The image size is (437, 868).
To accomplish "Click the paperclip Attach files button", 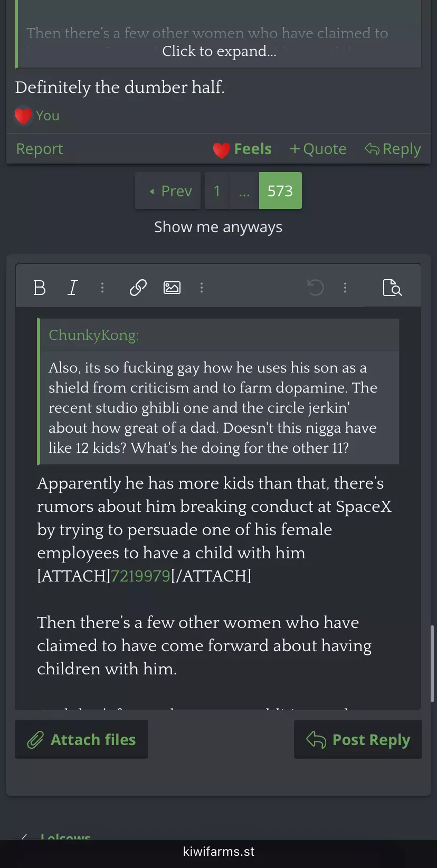I will pyautogui.click(x=81, y=739).
